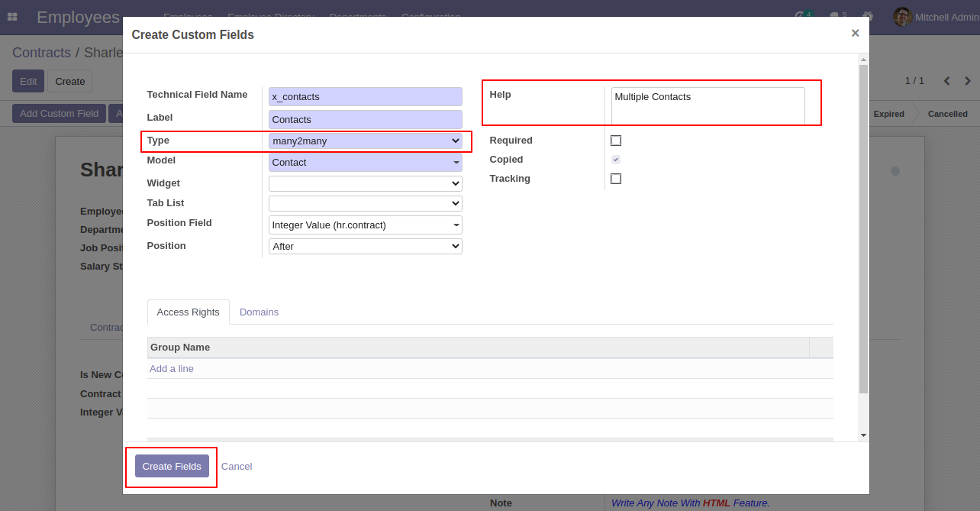This screenshot has height=511, width=980.
Task: Click the Technical Field Name input
Action: (x=366, y=96)
